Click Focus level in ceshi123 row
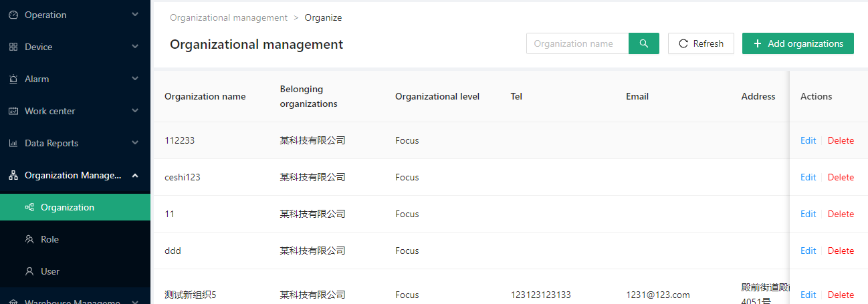868x304 pixels. tap(407, 177)
